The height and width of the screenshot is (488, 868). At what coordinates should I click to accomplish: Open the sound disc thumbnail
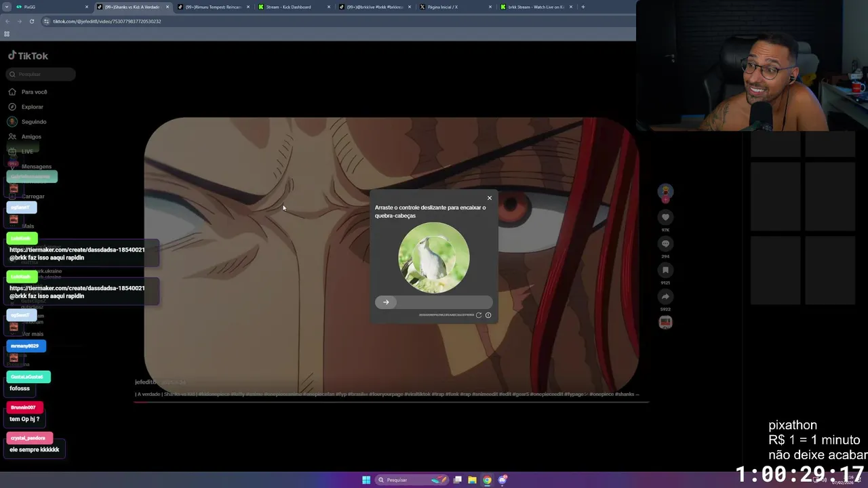tap(665, 323)
